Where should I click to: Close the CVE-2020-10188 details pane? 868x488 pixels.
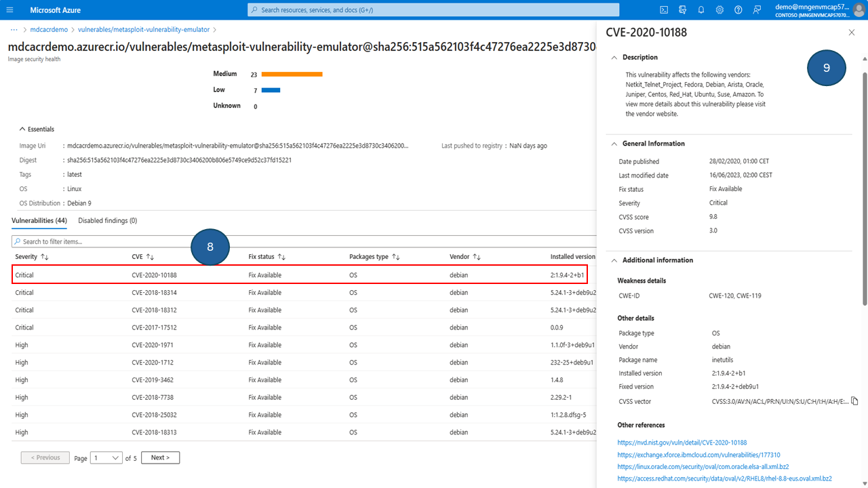click(852, 33)
